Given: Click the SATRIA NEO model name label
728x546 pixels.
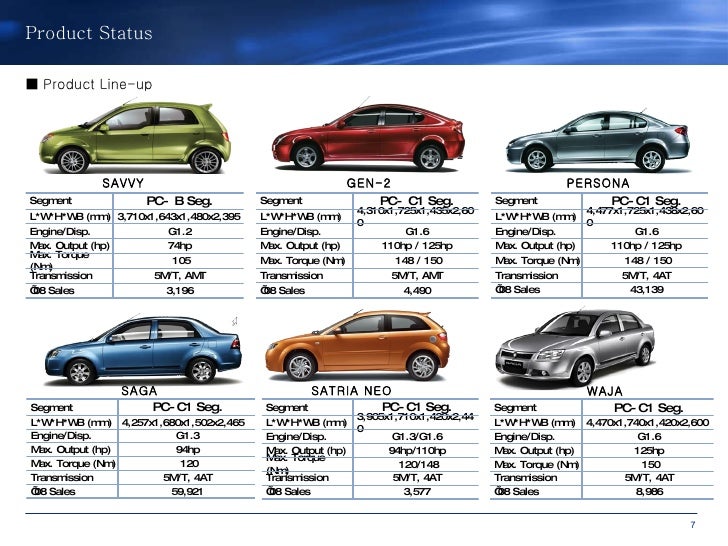Looking at the screenshot, I should click(x=351, y=391).
